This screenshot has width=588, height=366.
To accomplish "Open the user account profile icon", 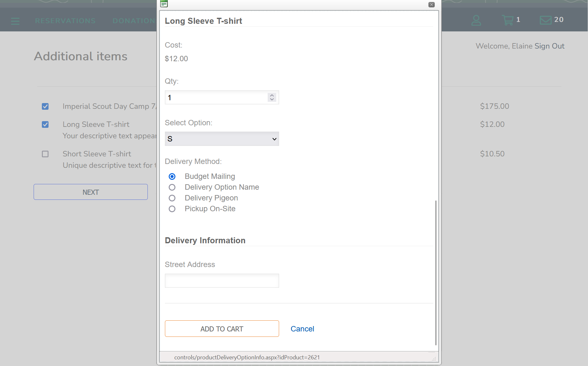I will click(x=476, y=20).
